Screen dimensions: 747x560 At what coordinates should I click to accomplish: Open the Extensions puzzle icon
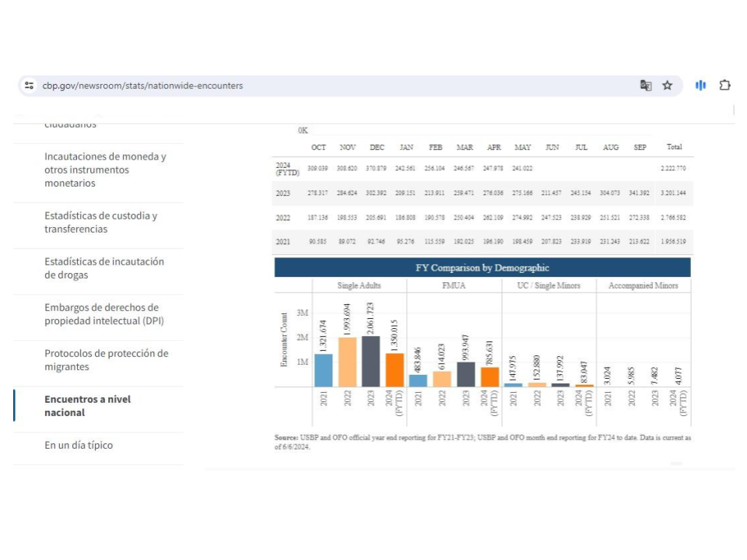coord(724,86)
